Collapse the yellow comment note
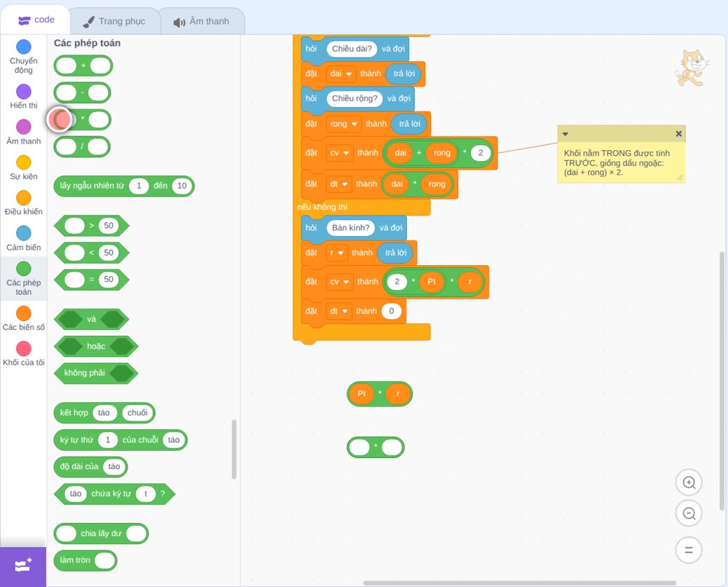This screenshot has width=728, height=587. coord(565,134)
